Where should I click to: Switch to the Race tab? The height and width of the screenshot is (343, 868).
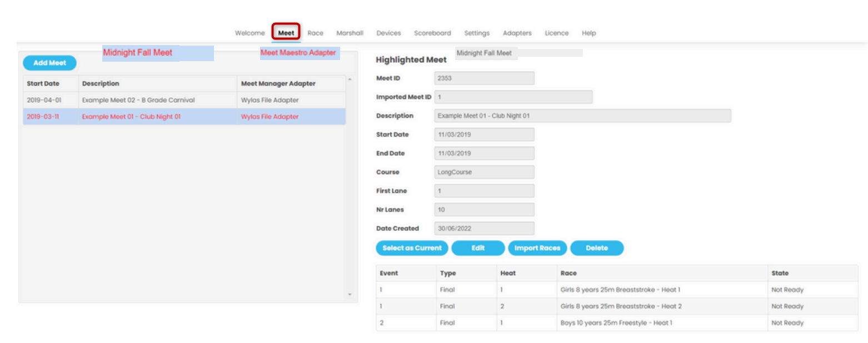(x=315, y=33)
